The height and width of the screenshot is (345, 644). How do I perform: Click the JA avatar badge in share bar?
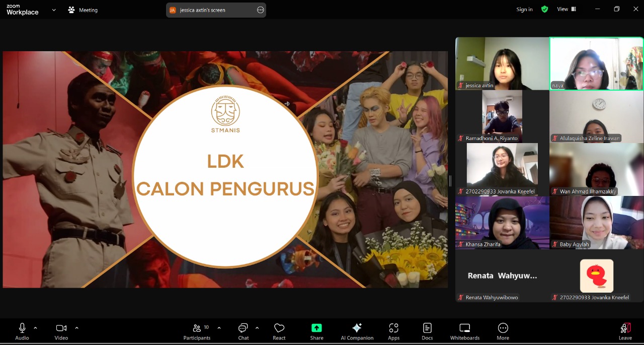click(x=173, y=10)
